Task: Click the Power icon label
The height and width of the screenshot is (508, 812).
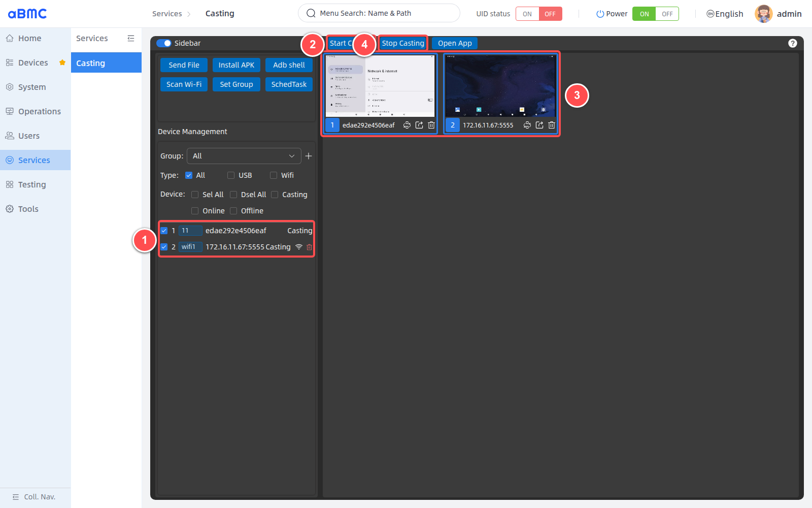Action: pyautogui.click(x=612, y=14)
